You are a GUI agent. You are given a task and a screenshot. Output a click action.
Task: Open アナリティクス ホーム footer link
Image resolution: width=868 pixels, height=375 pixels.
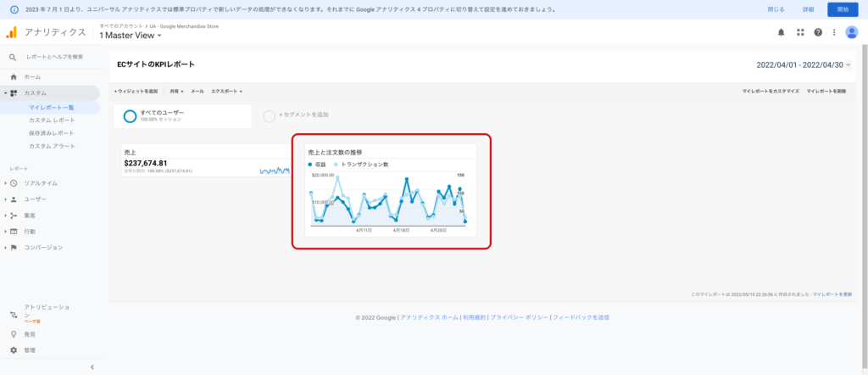point(429,318)
